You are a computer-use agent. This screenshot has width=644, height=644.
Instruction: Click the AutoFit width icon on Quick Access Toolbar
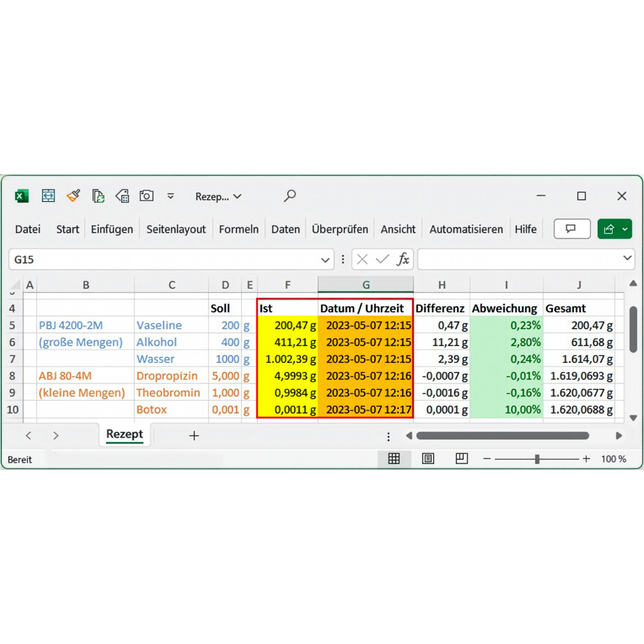coord(48,196)
